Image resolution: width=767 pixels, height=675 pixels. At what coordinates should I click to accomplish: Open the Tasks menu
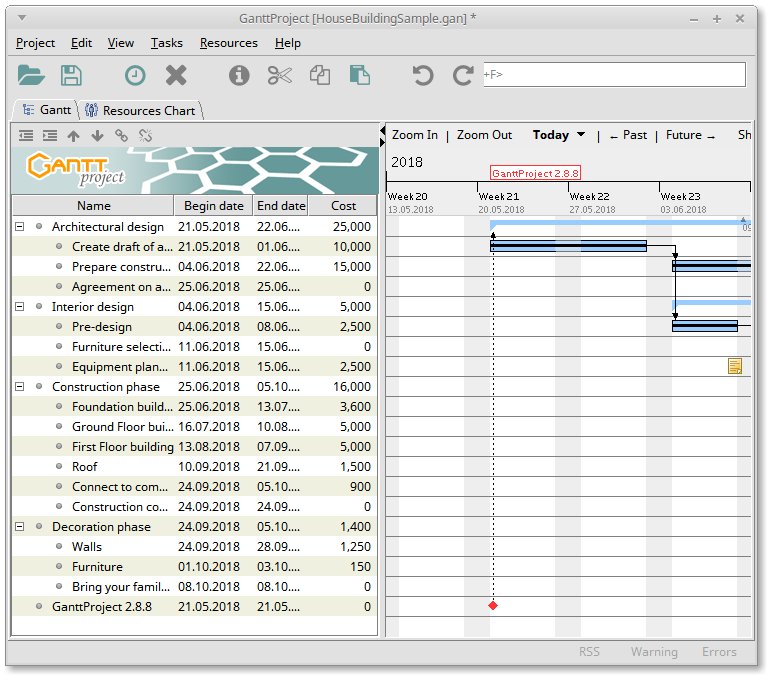tap(166, 43)
